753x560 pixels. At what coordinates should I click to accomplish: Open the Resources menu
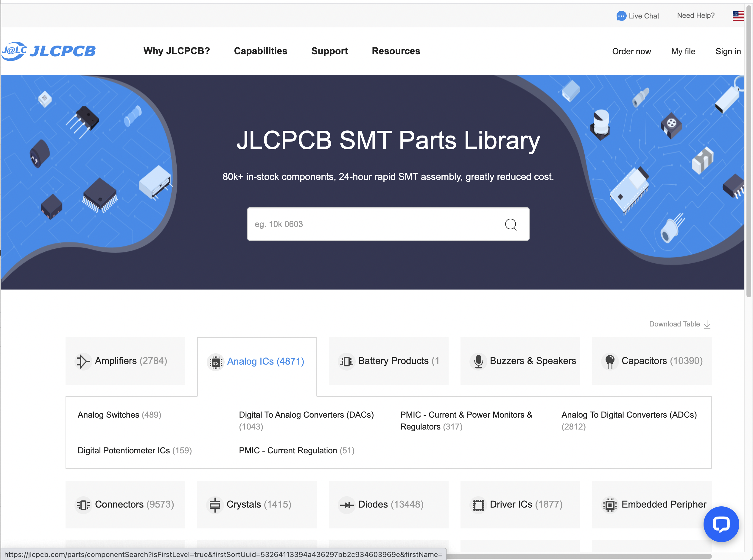[x=396, y=51]
